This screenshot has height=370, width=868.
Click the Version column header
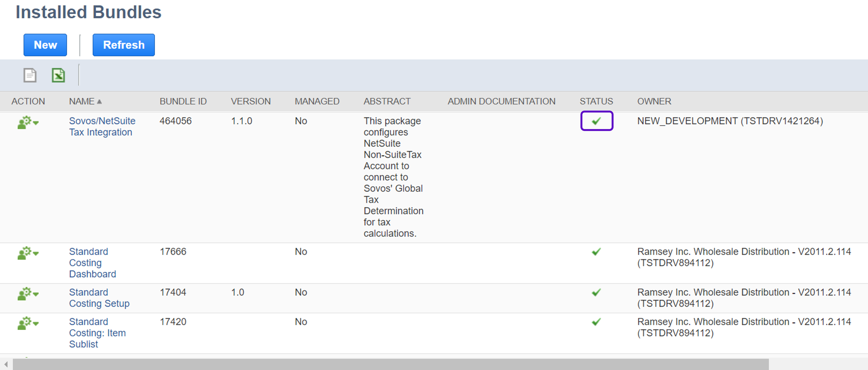[x=250, y=101]
